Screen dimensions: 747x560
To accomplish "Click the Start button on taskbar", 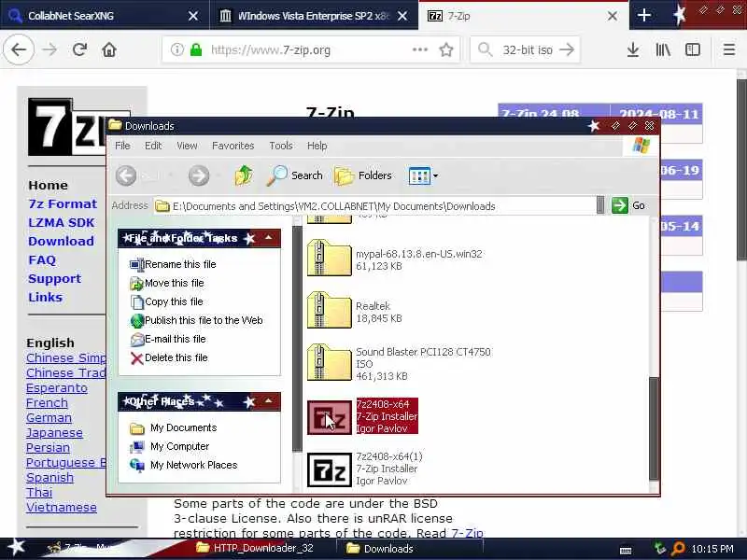I will [17, 548].
